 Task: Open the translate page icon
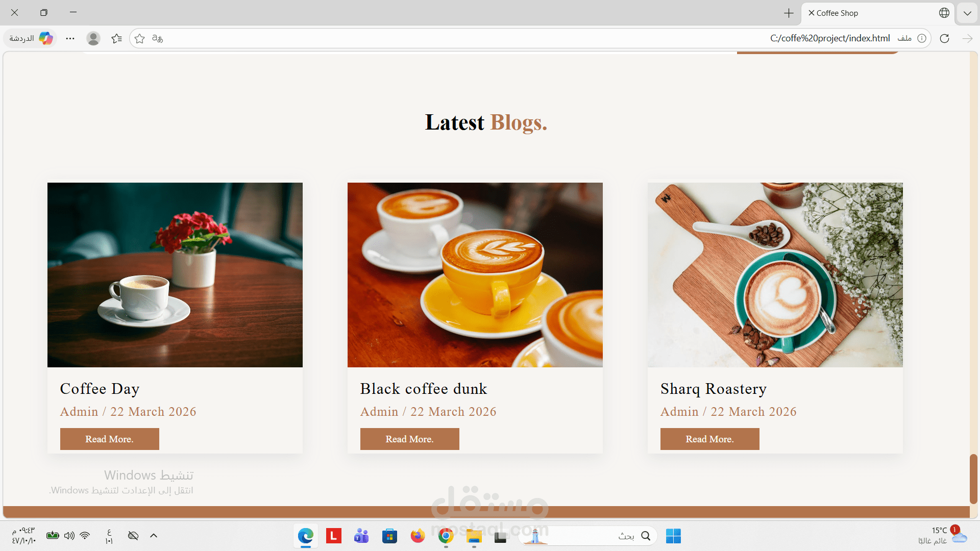point(158,38)
